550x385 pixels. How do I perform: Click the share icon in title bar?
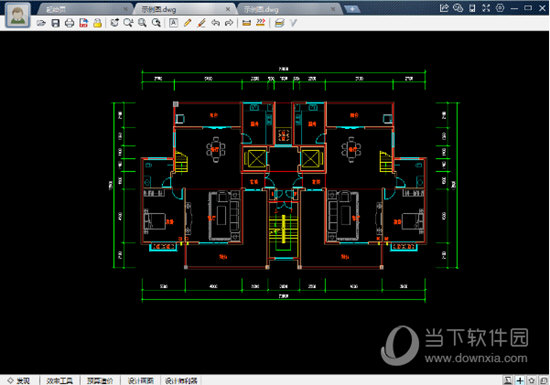point(444,8)
